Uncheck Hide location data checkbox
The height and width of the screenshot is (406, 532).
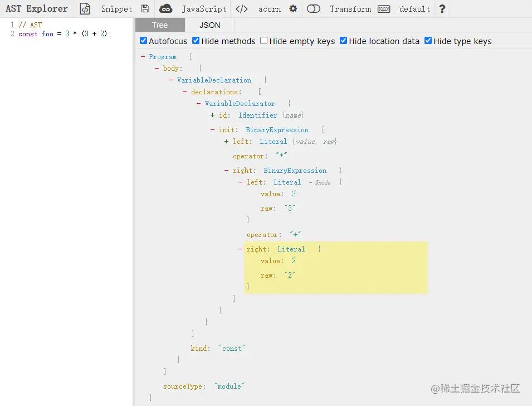(343, 41)
